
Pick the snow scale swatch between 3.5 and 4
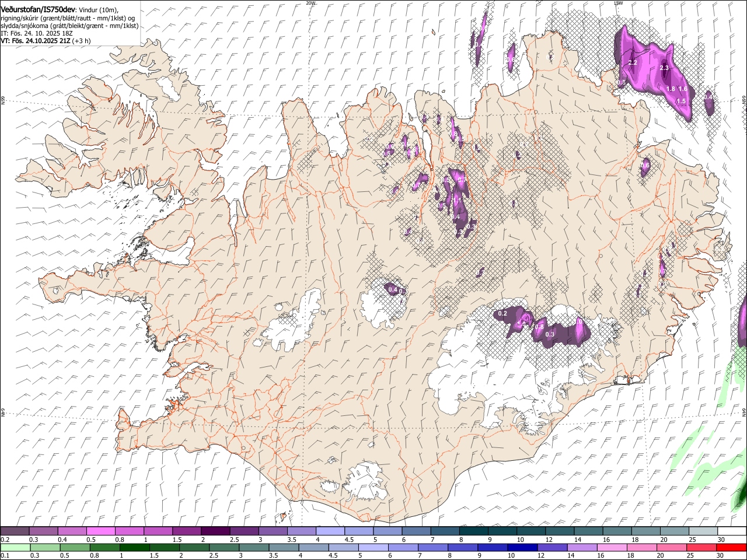(x=301, y=531)
